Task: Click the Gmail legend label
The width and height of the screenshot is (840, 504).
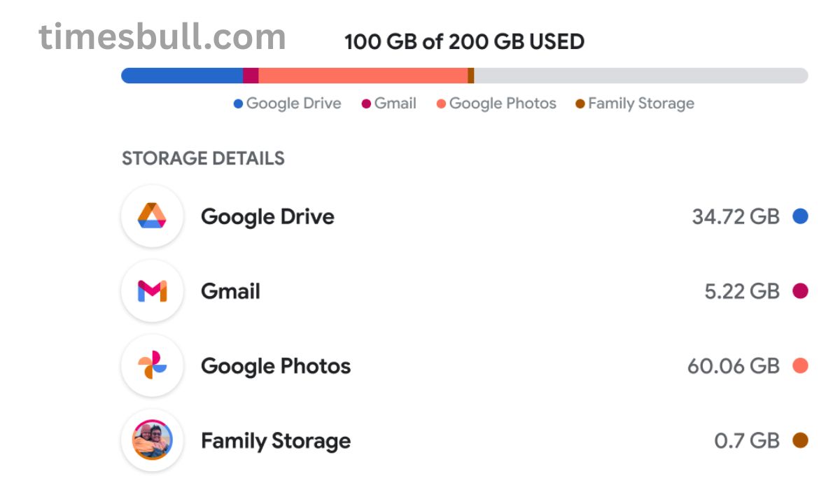Action: point(395,104)
